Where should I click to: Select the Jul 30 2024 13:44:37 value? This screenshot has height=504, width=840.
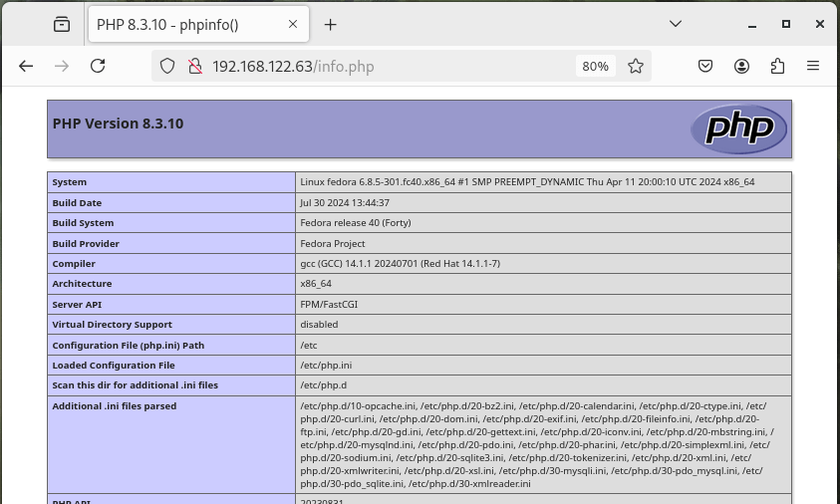click(x=345, y=203)
